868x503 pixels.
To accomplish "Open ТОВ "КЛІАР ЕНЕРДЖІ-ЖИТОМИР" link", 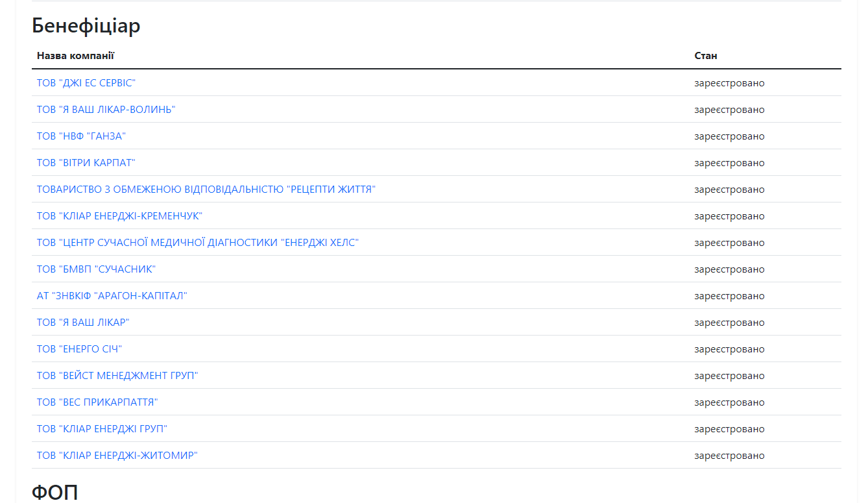I will click(x=117, y=456).
